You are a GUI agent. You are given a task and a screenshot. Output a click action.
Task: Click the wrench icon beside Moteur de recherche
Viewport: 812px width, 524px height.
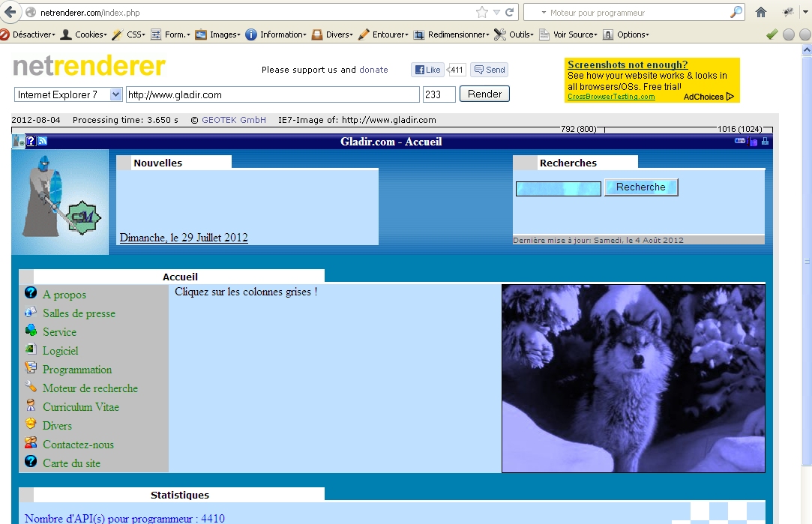point(31,386)
